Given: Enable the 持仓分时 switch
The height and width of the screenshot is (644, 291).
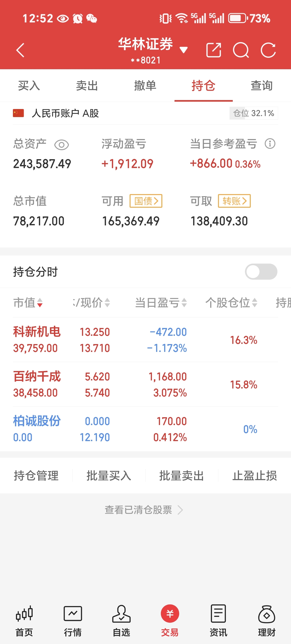Looking at the screenshot, I should click(261, 272).
